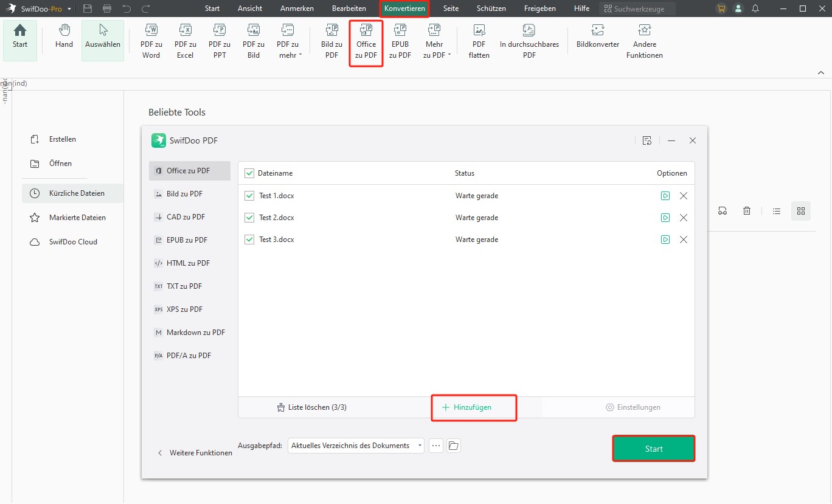Uncheck the Test 3.docx checkbox
Image resolution: width=832 pixels, height=504 pixels.
[249, 240]
